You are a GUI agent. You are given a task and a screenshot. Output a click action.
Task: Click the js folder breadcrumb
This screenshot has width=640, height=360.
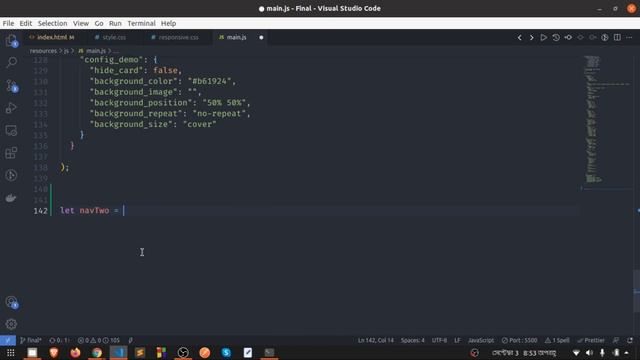pos(67,51)
